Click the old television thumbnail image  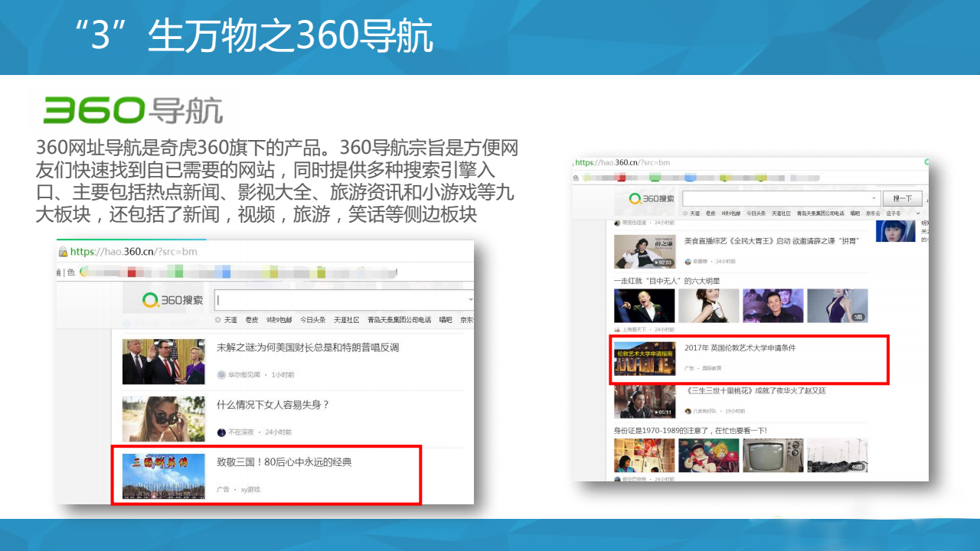(x=773, y=455)
